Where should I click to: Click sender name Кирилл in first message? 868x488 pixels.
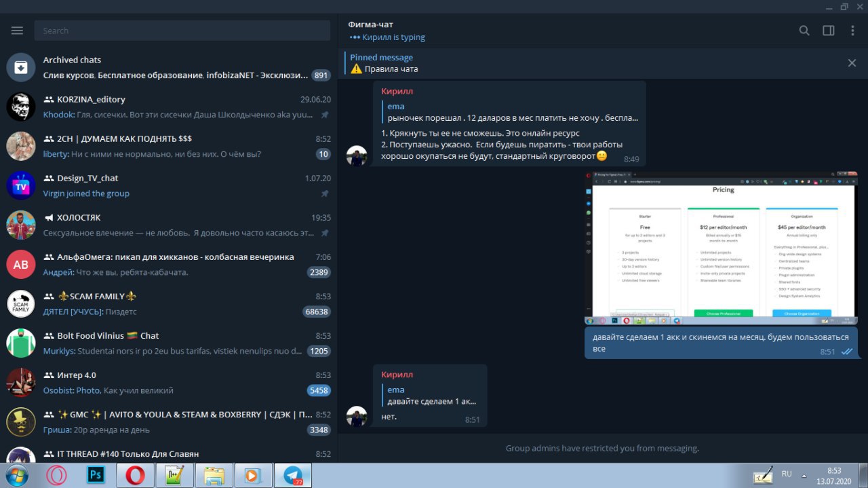pyautogui.click(x=397, y=91)
